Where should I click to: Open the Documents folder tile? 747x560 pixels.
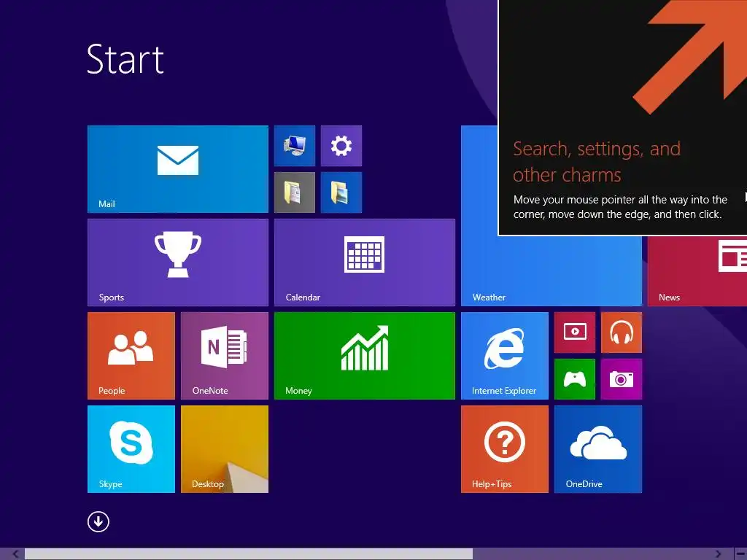[295, 192]
